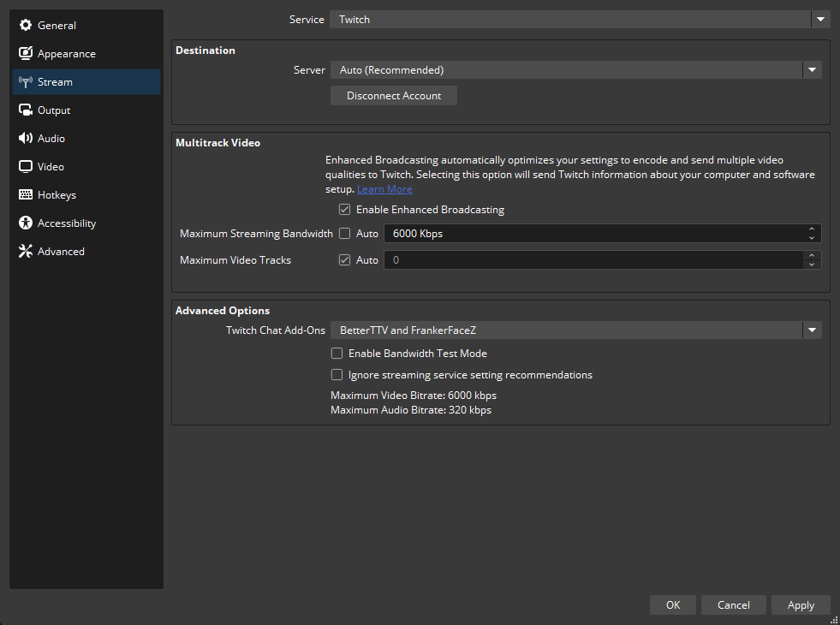Check Auto for Maximum Streaming Bandwidth
Screen dimensions: 840x625
[x=344, y=234]
